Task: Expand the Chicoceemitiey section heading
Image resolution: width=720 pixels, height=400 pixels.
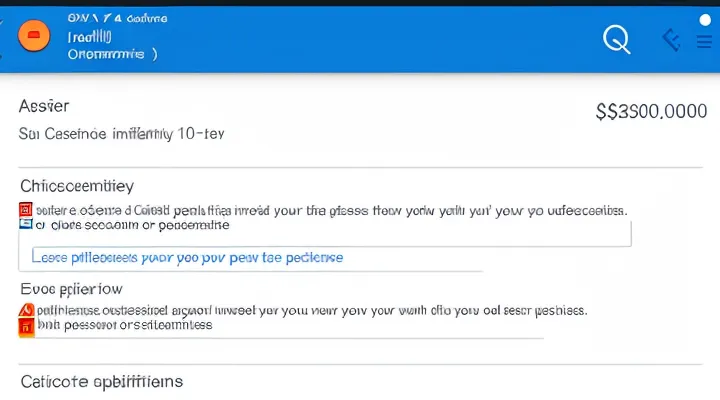Action: (x=77, y=186)
